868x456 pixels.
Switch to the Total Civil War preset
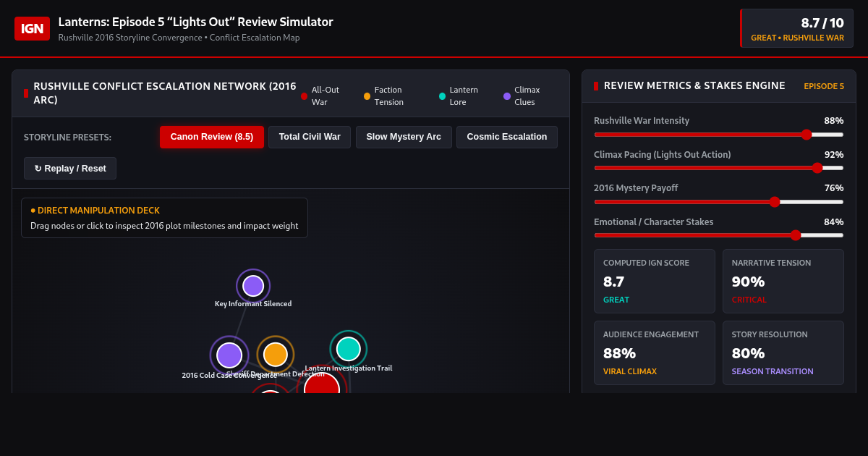pyautogui.click(x=310, y=137)
